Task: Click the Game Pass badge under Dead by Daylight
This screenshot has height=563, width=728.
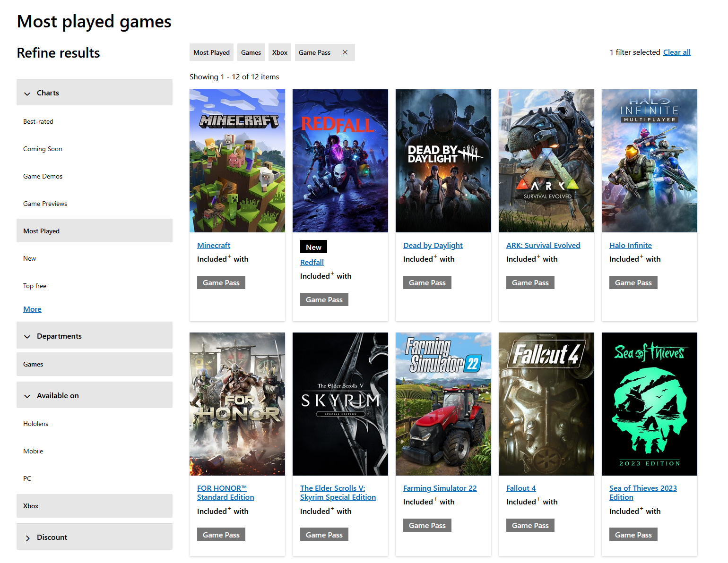Action: point(427,282)
